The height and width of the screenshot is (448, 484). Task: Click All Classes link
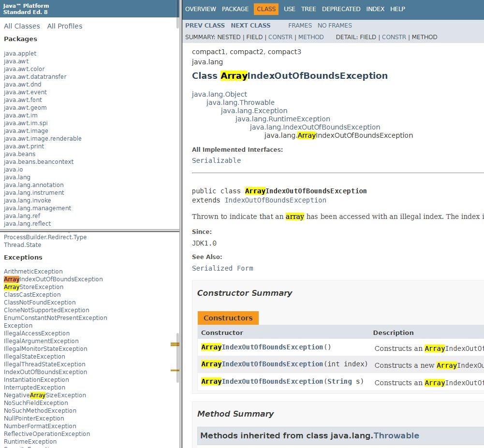[22, 26]
